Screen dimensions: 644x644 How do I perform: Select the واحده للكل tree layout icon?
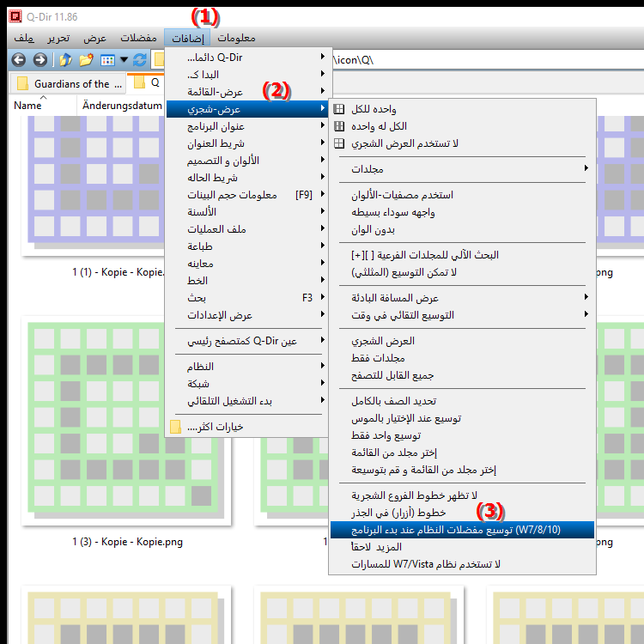(339, 109)
